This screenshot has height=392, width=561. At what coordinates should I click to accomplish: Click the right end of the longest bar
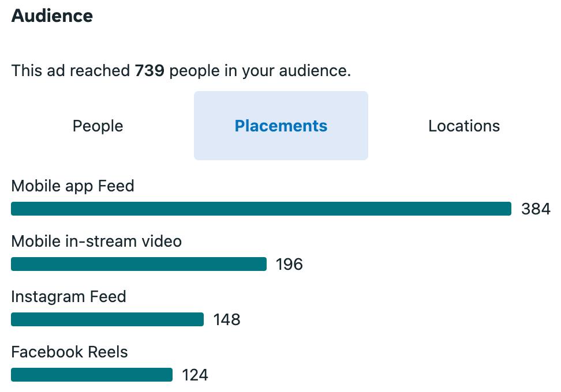[507, 209]
